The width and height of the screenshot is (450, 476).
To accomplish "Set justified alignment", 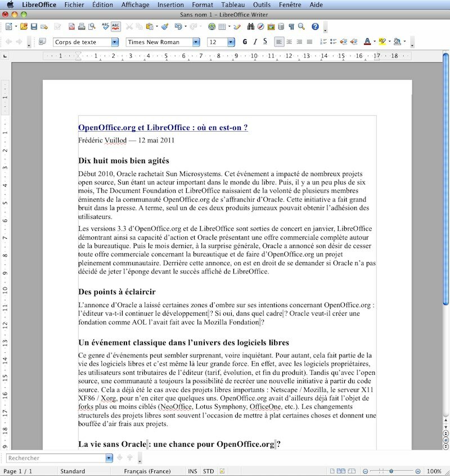I will click(309, 42).
